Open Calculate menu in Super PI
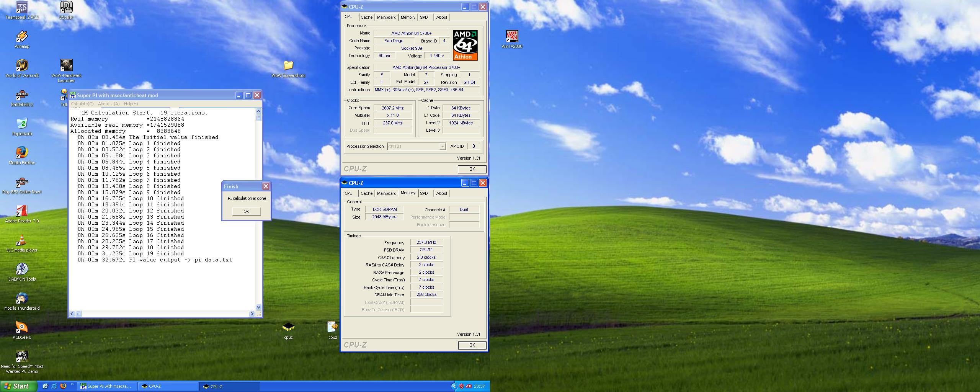Screen dimensions: 980x392 click(82, 104)
